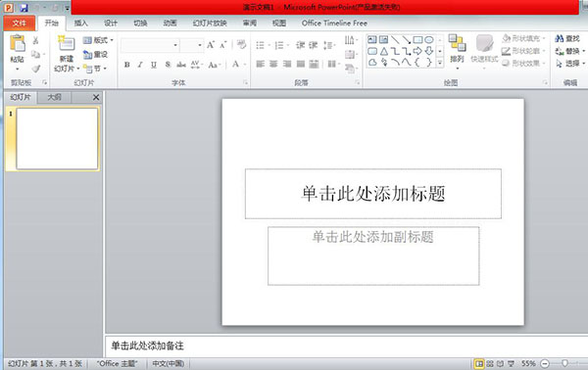Click the Shrink Font icon
Image resolution: width=588 pixels, height=370 pixels.
[x=223, y=45]
